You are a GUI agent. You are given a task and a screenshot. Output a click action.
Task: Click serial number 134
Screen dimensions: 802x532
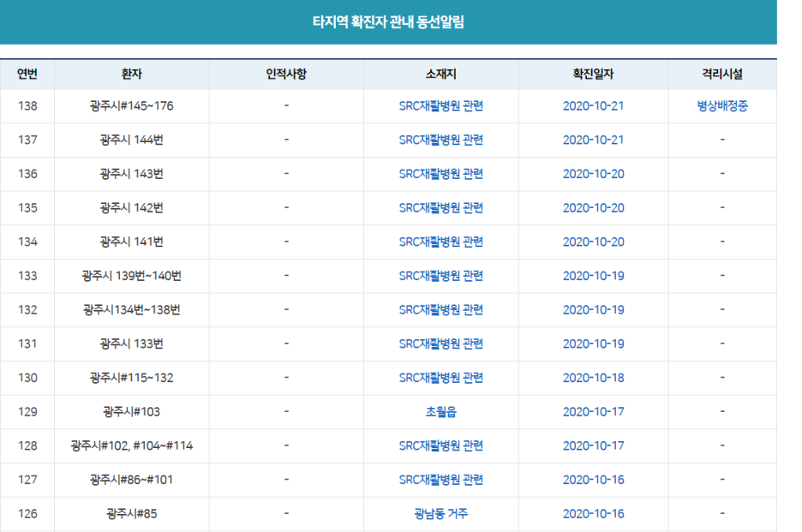(27, 242)
